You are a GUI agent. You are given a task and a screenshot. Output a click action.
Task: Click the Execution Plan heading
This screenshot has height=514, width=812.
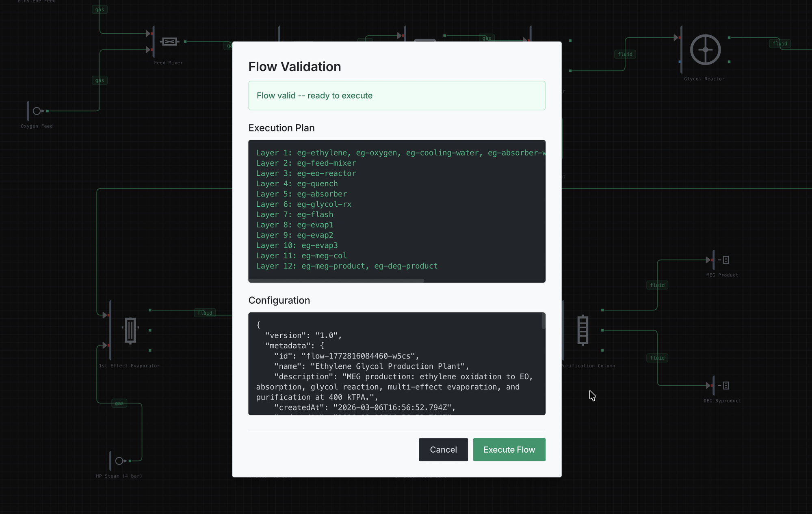[281, 128]
